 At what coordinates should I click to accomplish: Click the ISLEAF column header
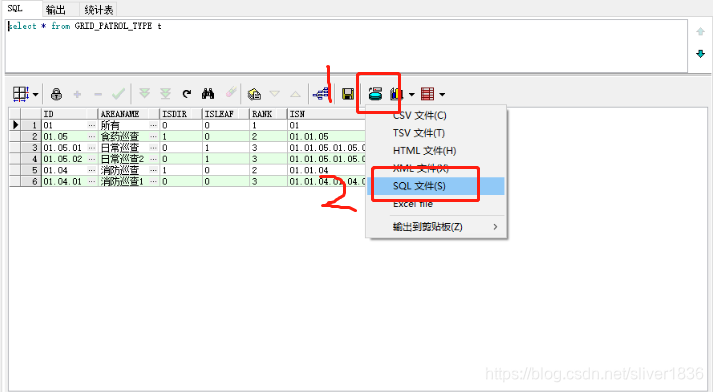tap(226, 114)
